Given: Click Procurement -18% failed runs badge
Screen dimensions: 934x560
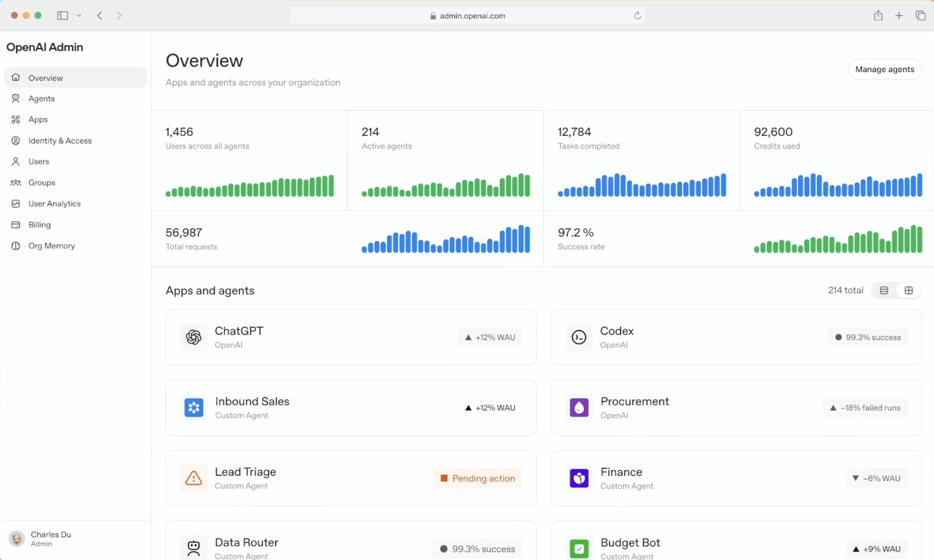Looking at the screenshot, I should pyautogui.click(x=865, y=408).
